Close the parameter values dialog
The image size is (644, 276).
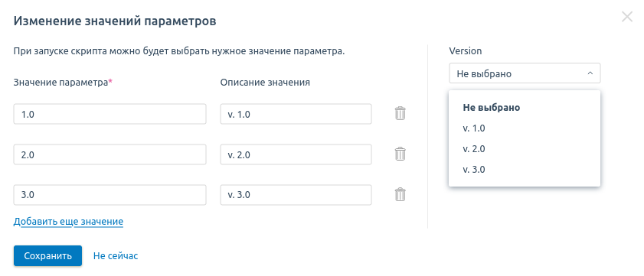[x=626, y=17]
